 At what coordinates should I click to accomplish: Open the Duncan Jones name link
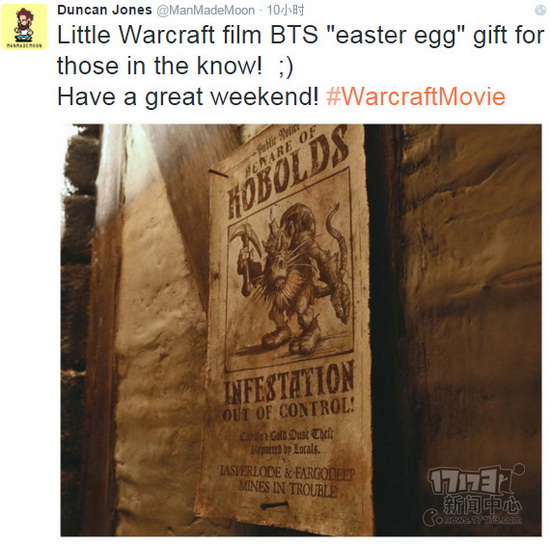[x=104, y=10]
